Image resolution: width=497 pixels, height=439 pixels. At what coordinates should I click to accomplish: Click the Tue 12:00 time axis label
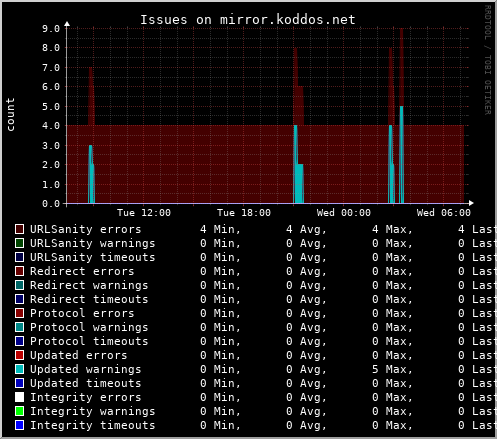[x=144, y=213]
